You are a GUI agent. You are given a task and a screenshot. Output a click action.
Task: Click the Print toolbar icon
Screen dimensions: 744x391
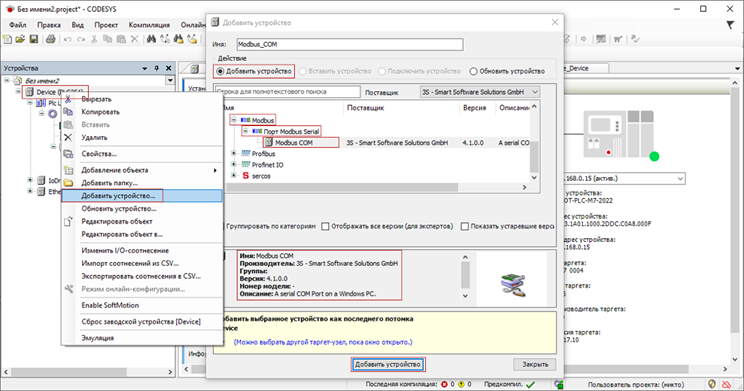[x=50, y=39]
